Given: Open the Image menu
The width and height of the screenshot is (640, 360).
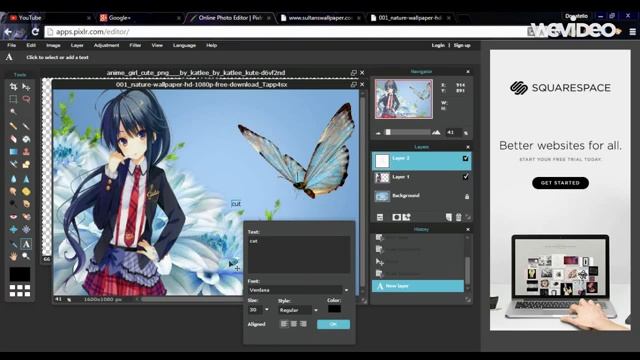Looking at the screenshot, I should point(53,45).
